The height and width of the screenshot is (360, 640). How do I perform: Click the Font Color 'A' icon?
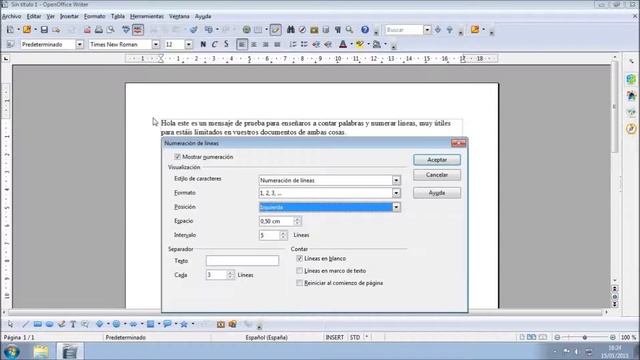(x=343, y=44)
